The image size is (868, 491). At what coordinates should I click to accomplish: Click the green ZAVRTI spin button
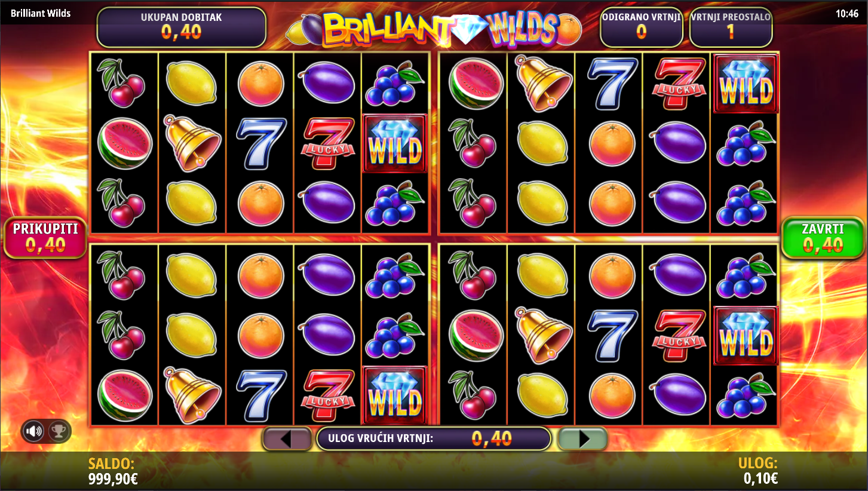(x=823, y=238)
